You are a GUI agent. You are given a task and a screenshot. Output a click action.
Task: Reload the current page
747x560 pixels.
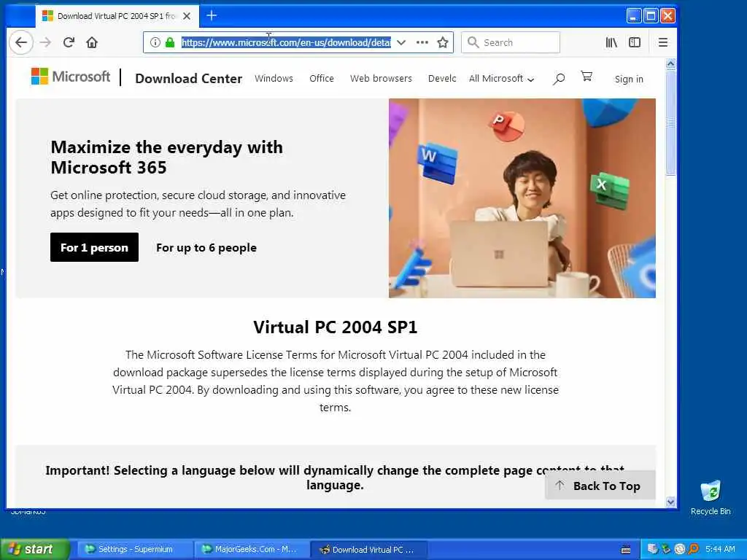(x=69, y=42)
